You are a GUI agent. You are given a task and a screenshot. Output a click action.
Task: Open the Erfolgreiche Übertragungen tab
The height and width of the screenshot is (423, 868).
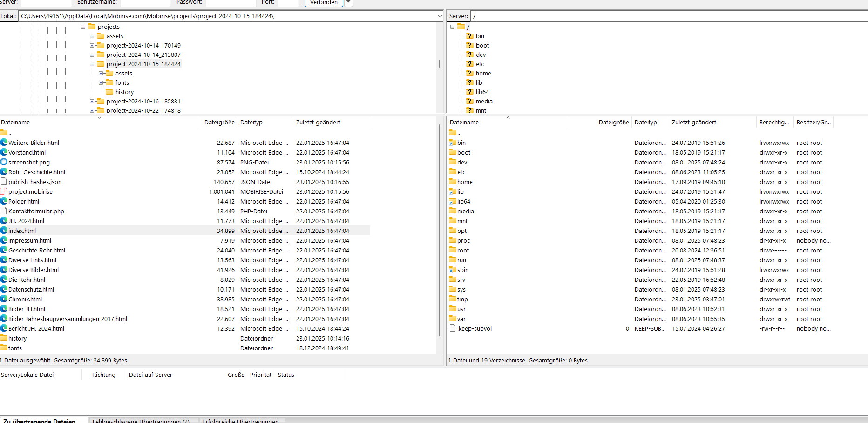(241, 420)
